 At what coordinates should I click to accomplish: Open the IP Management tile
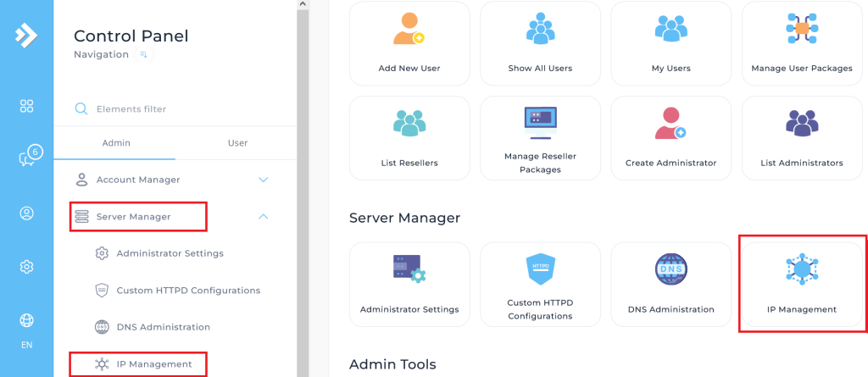tap(801, 283)
